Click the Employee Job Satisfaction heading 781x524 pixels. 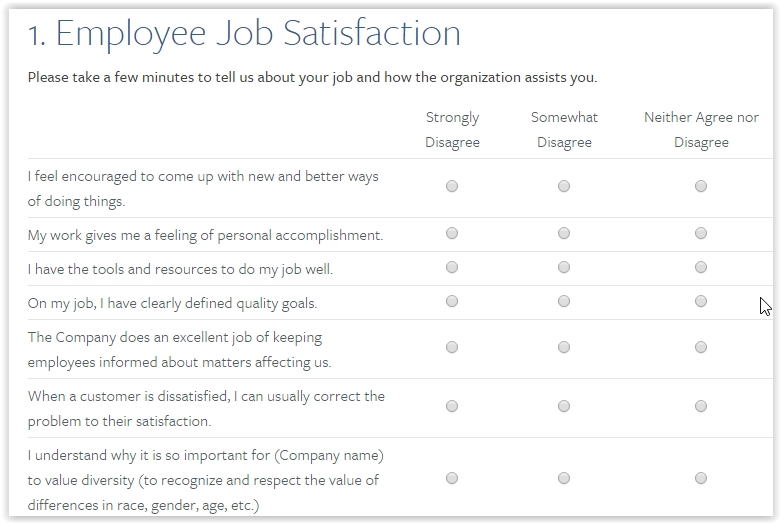pos(244,34)
